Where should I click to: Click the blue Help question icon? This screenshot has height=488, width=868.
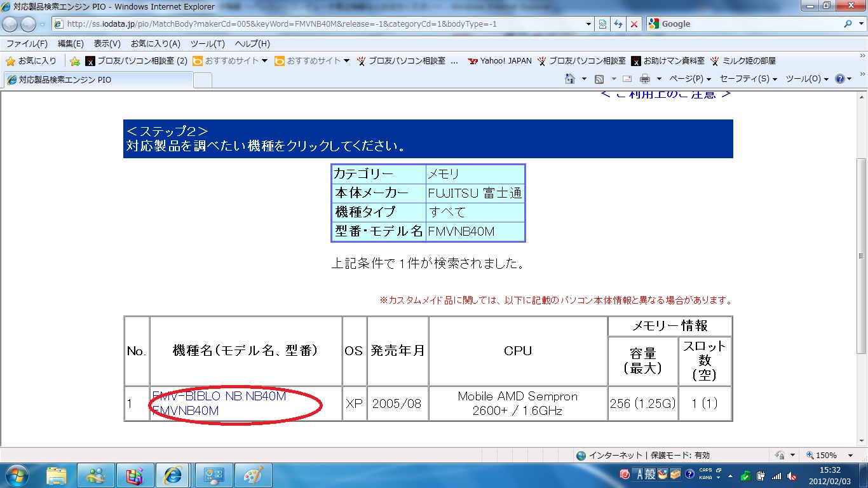click(x=839, y=79)
